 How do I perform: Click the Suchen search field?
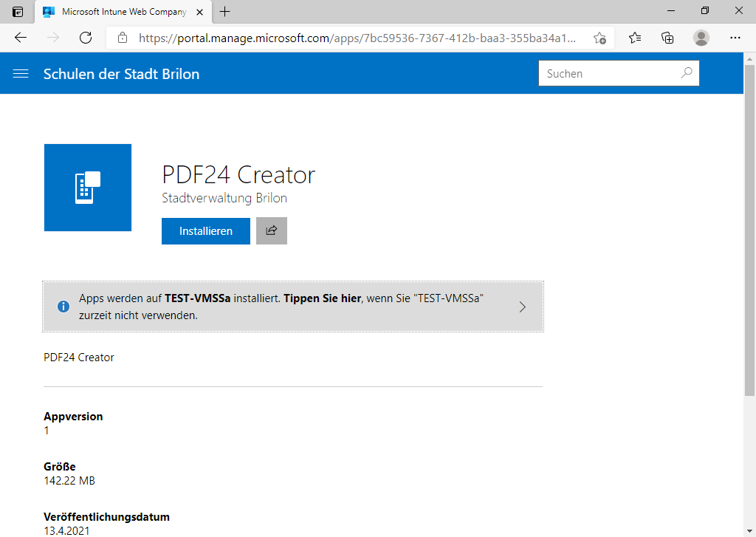pos(609,74)
